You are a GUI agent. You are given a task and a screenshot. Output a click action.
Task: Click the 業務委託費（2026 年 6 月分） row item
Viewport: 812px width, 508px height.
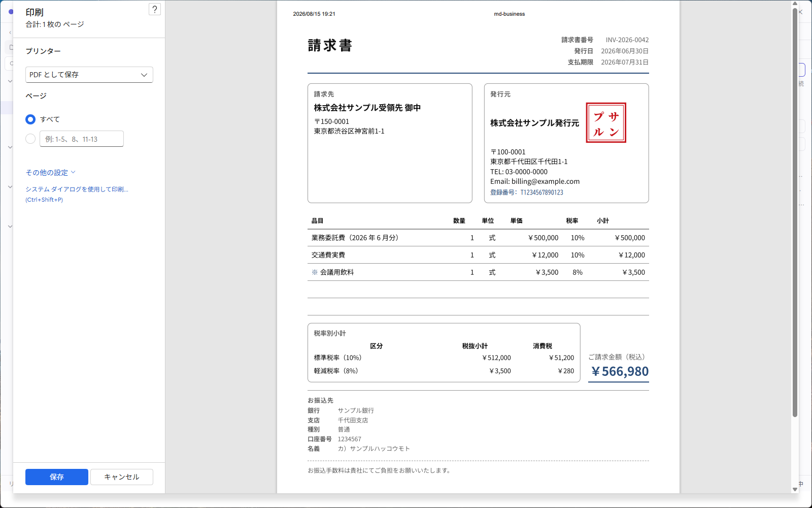[355, 238]
